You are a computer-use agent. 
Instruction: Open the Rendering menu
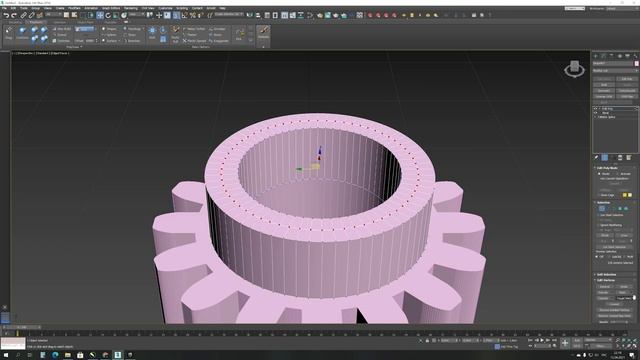131,8
